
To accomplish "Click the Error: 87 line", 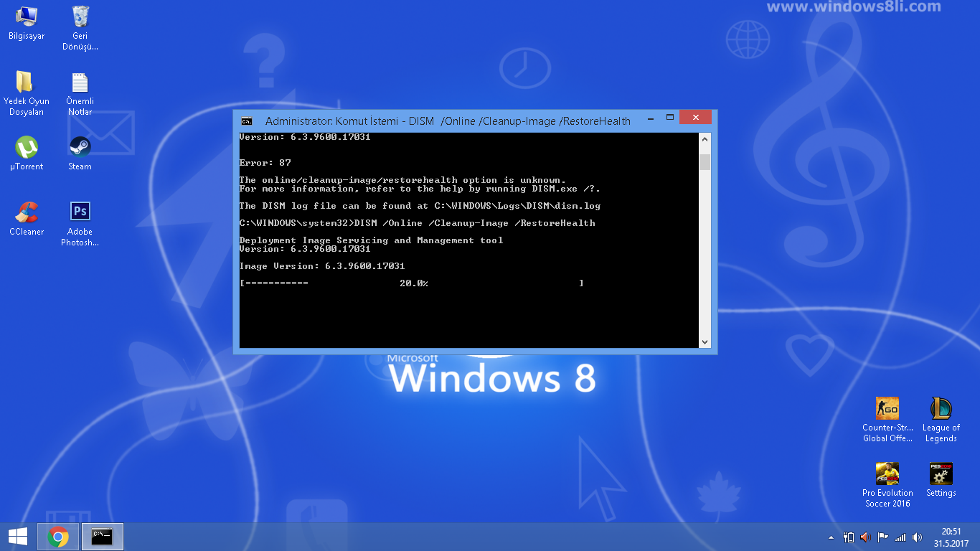I will pyautogui.click(x=265, y=163).
